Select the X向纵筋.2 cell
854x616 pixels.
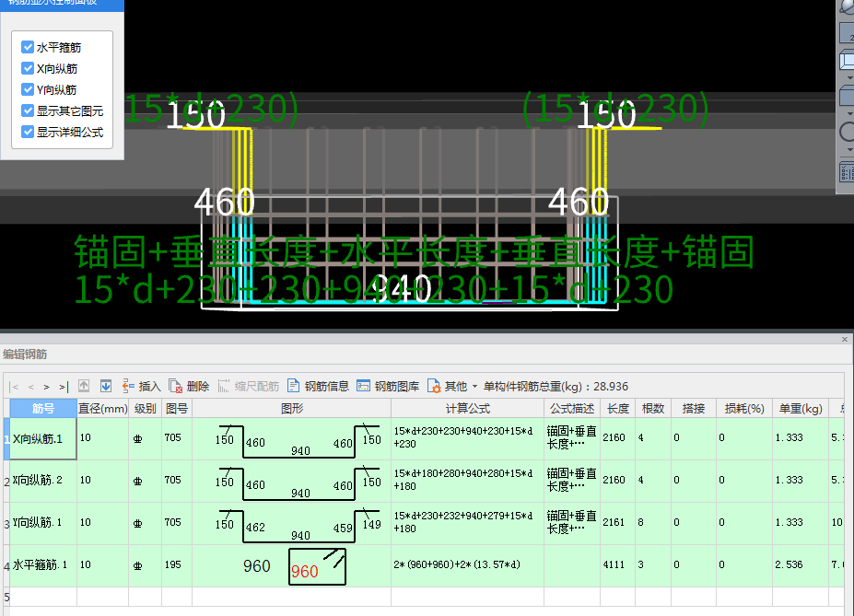(43, 481)
